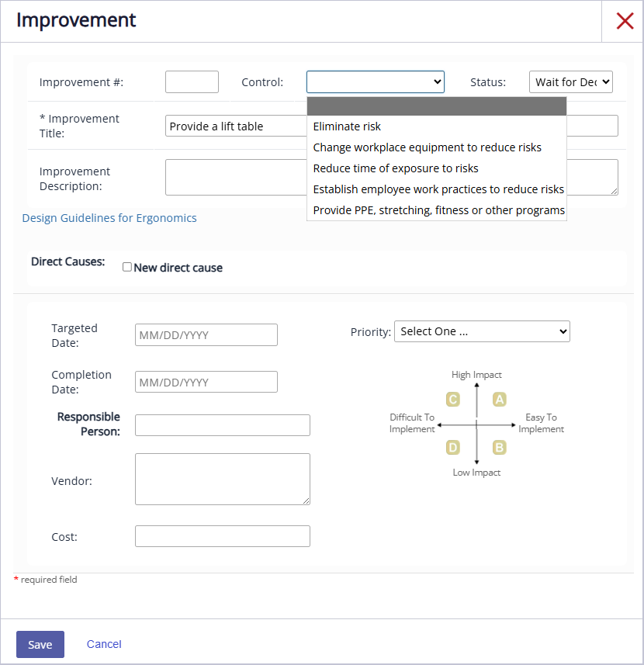The image size is (644, 665).
Task: Close the Improvement dialog with red X
Action: (625, 21)
